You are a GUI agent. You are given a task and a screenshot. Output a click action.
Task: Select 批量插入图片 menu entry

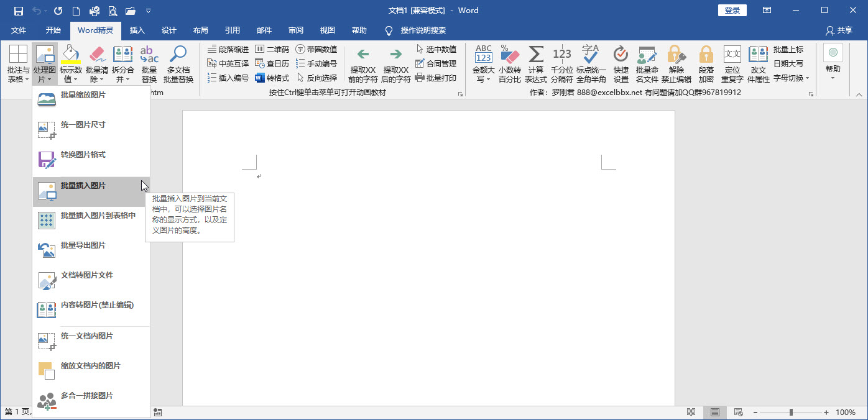91,191
